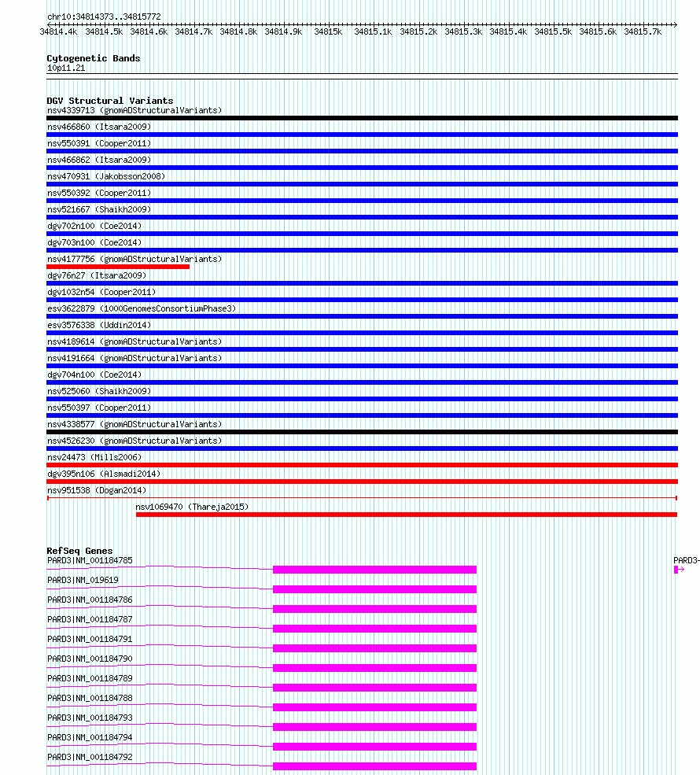
Task: Open variant nsv550391 (Cooper2011)
Action: [x=99, y=143]
